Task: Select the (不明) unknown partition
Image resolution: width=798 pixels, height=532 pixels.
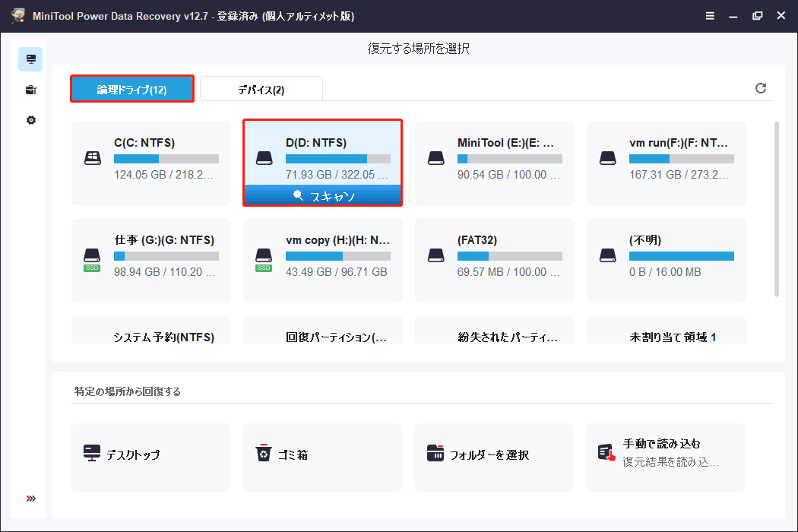Action: coord(666,261)
